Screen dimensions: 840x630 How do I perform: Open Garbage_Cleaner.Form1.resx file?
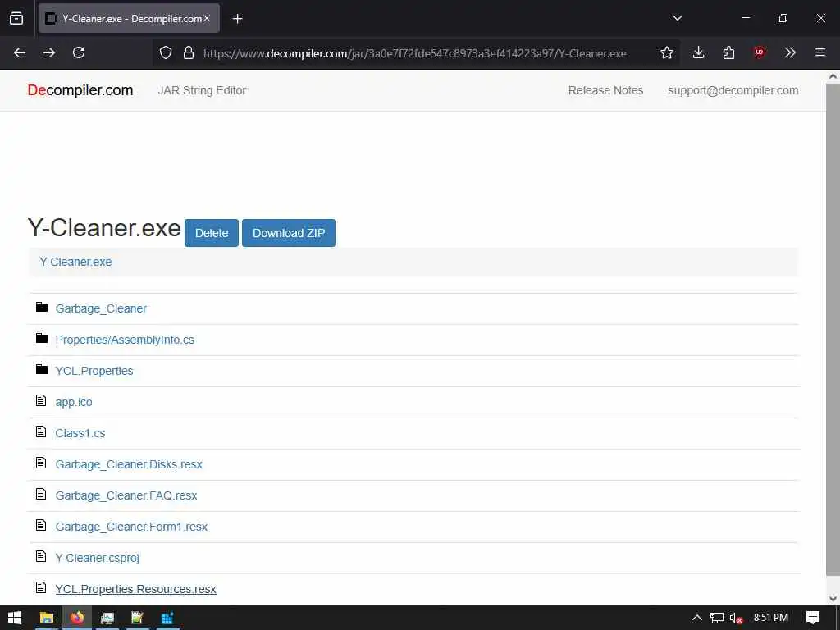tap(131, 527)
